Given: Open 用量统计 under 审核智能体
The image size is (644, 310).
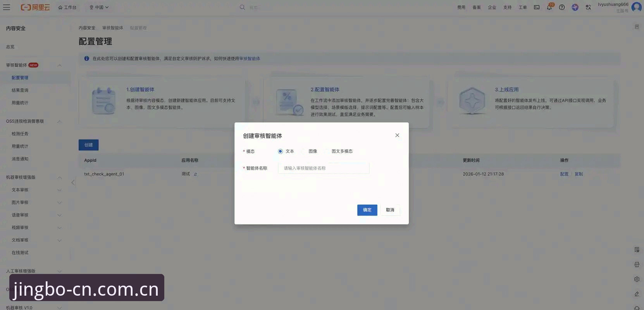Looking at the screenshot, I should coord(20,103).
